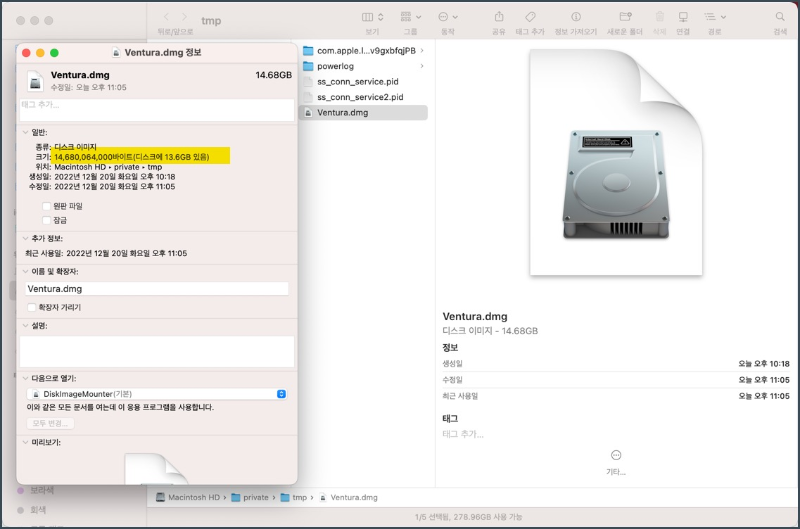This screenshot has height=529, width=800.
Task: Click the 모두 변경 (Change All) button
Action: [50, 423]
